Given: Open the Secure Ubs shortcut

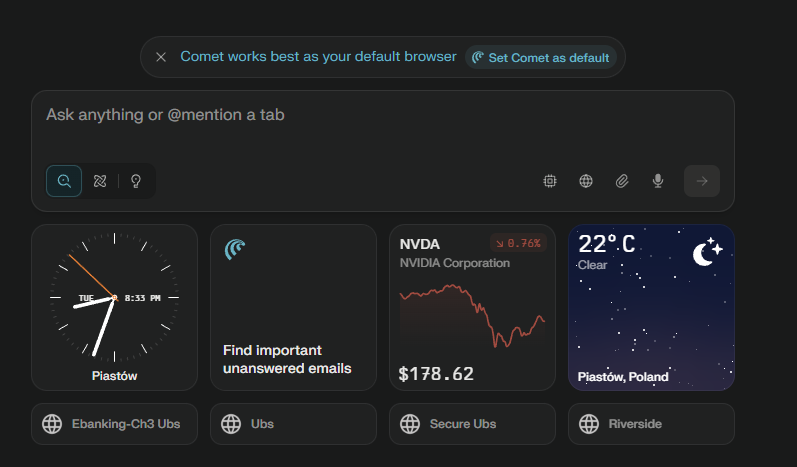Looking at the screenshot, I should [x=472, y=424].
